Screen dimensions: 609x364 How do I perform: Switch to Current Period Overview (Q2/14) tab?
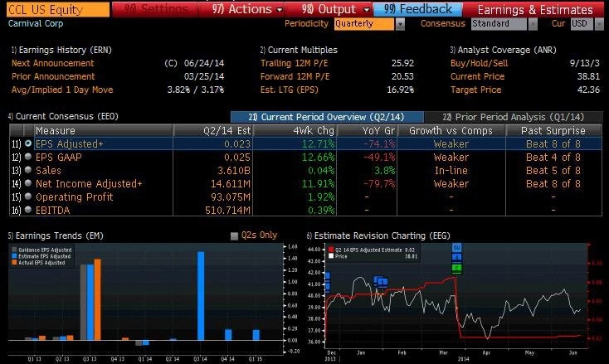pos(327,117)
